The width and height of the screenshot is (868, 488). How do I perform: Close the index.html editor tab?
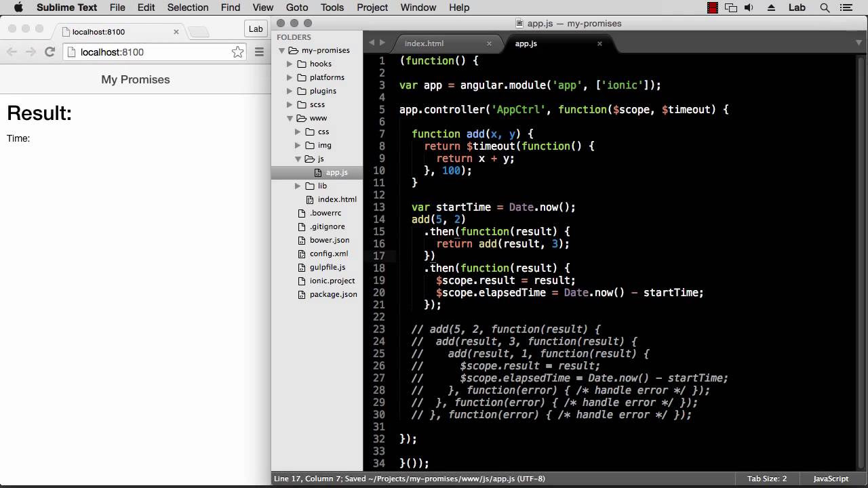pyautogui.click(x=489, y=43)
